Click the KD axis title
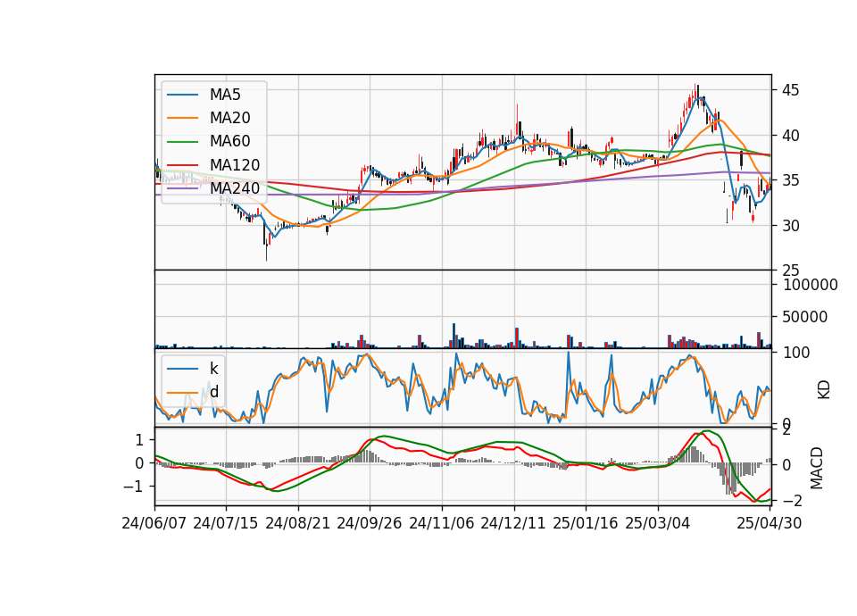Image resolution: width=857 pixels, height=616 pixels. [823, 390]
